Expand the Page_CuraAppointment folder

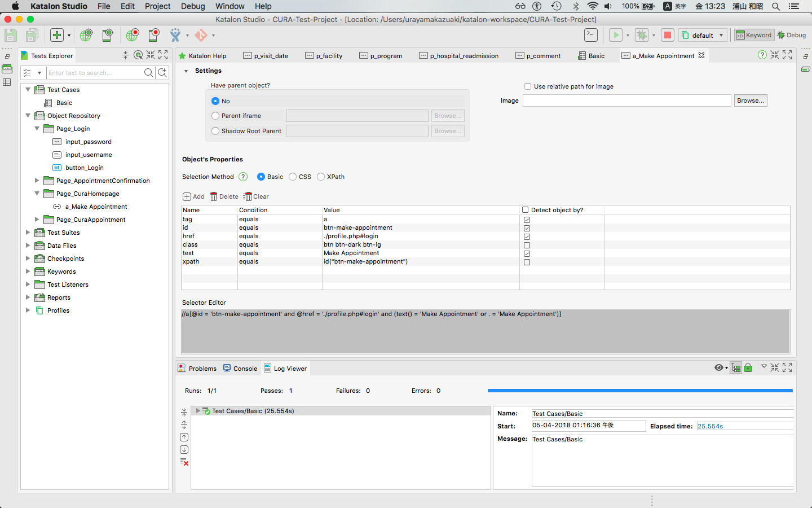37,220
